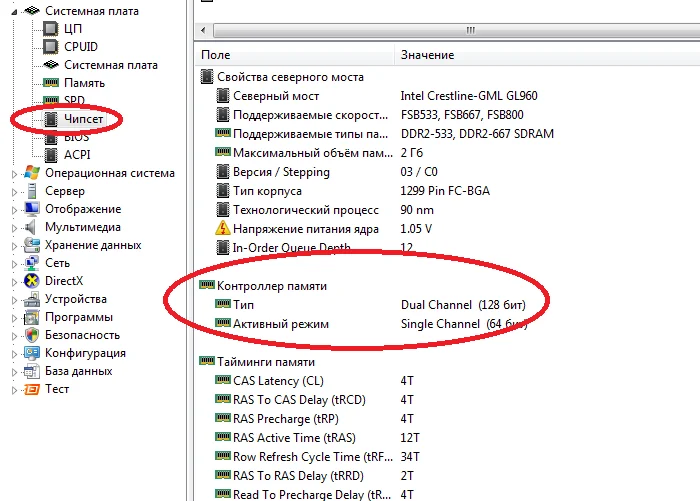The width and height of the screenshot is (700, 501).
Task: Expand the Хранение данных node
Action: tap(14, 246)
